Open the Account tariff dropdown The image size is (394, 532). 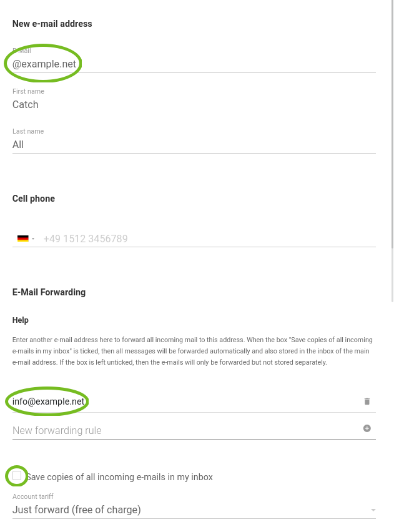[194, 510]
